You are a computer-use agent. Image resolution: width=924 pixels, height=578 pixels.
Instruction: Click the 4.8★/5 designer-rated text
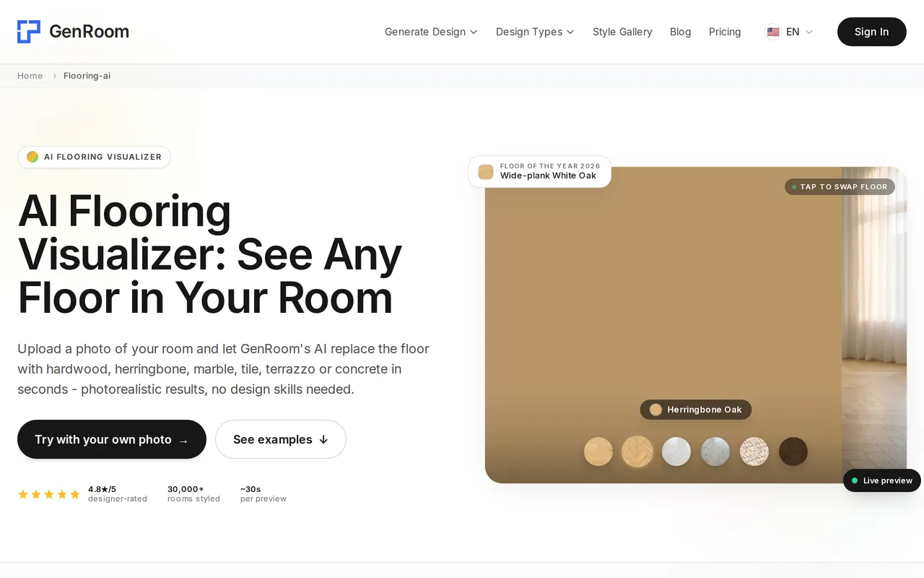(118, 494)
